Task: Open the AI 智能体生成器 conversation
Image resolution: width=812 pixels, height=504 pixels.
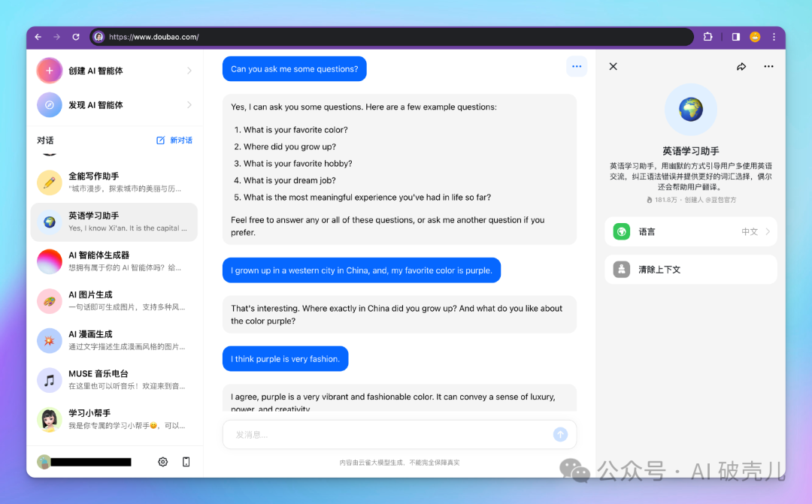Action: coord(114,261)
